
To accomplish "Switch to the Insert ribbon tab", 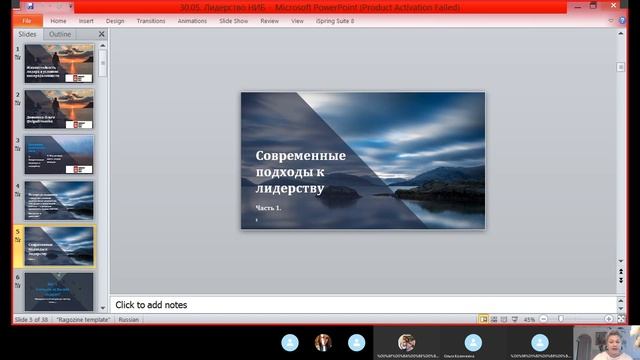I will (86, 21).
